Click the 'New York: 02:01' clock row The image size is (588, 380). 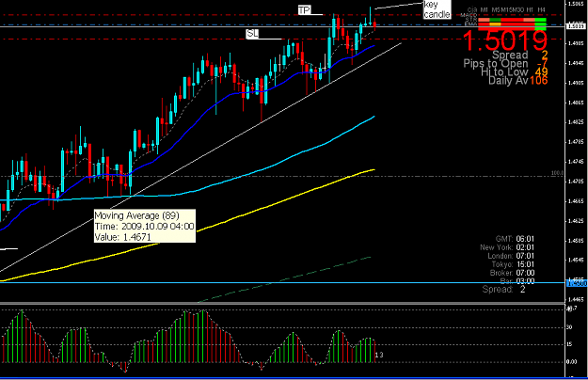coord(507,247)
